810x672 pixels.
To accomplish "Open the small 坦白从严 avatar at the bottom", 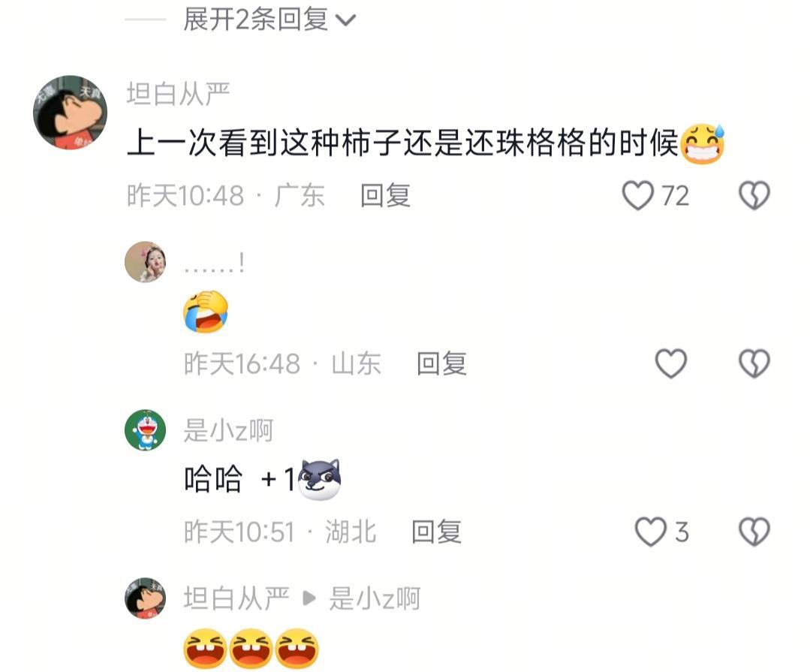I will point(145,598).
